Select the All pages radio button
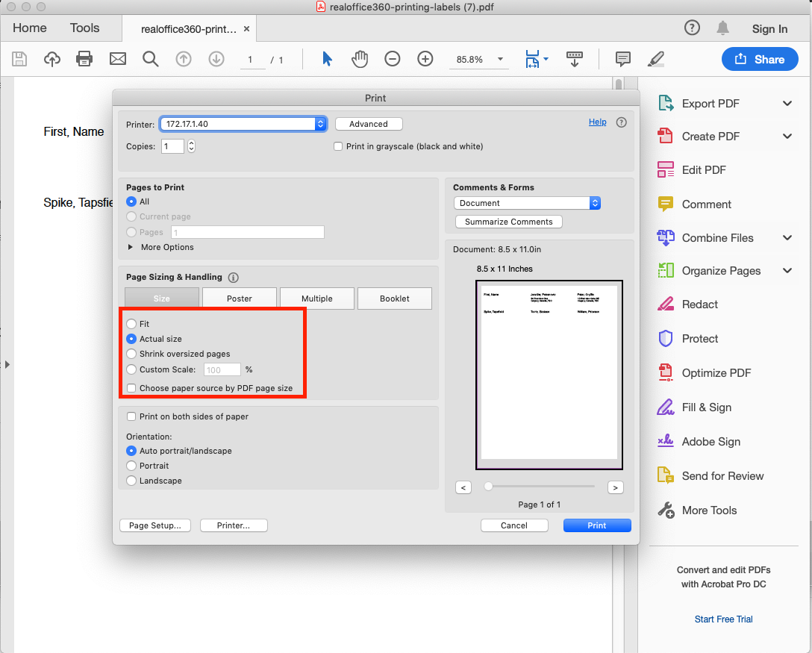The image size is (812, 653). [131, 201]
